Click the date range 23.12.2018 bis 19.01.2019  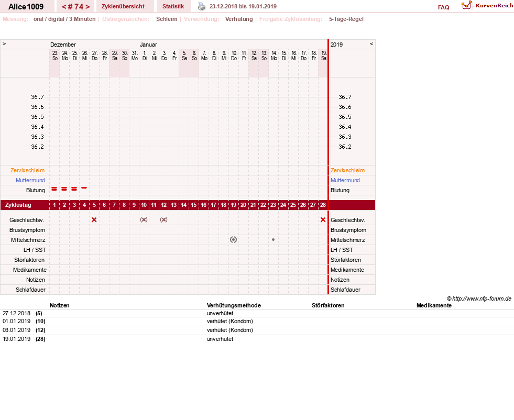[243, 6]
